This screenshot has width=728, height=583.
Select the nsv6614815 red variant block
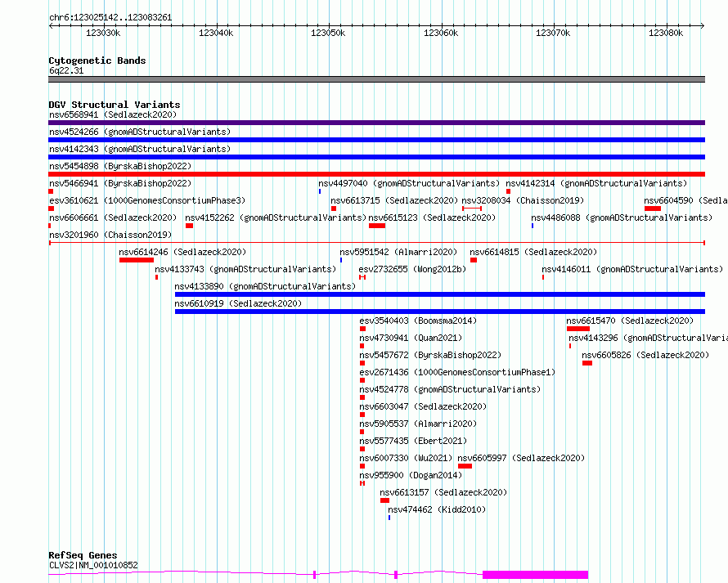[x=474, y=260]
